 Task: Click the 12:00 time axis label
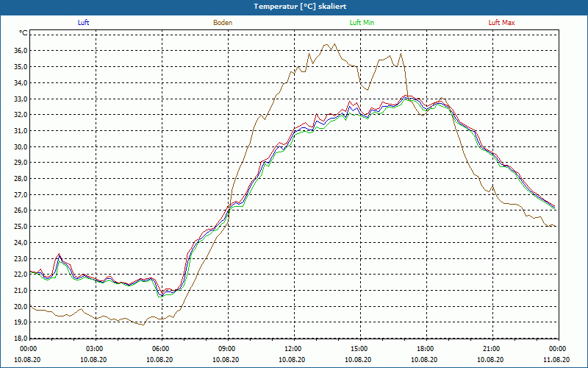tap(294, 349)
